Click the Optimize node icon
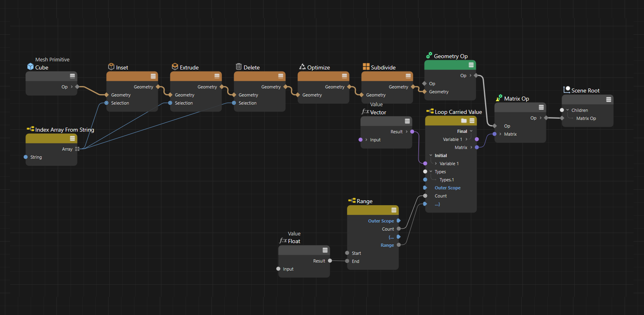Viewport: 644px width, 315px height. pos(303,67)
